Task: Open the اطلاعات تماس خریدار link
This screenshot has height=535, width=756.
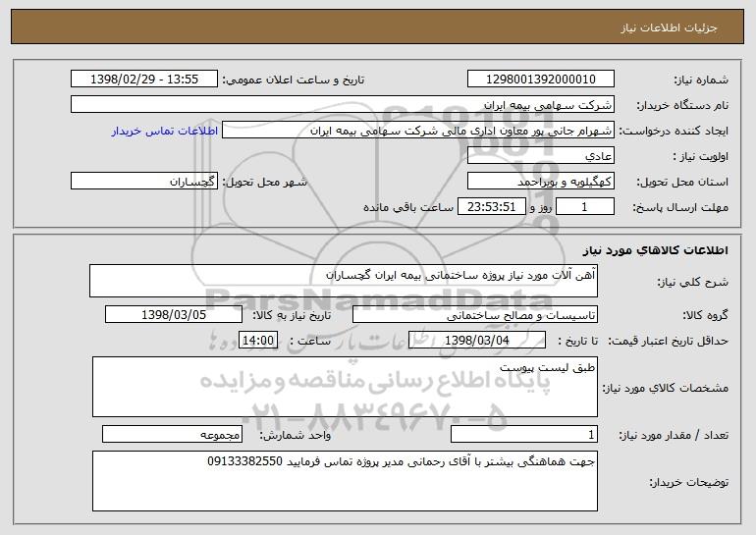Action: (165, 131)
